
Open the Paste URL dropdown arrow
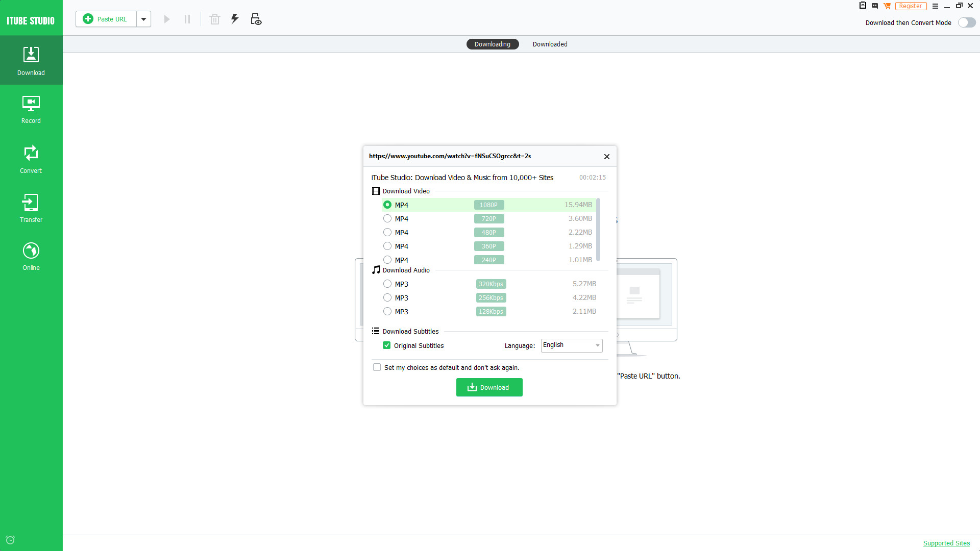point(143,19)
